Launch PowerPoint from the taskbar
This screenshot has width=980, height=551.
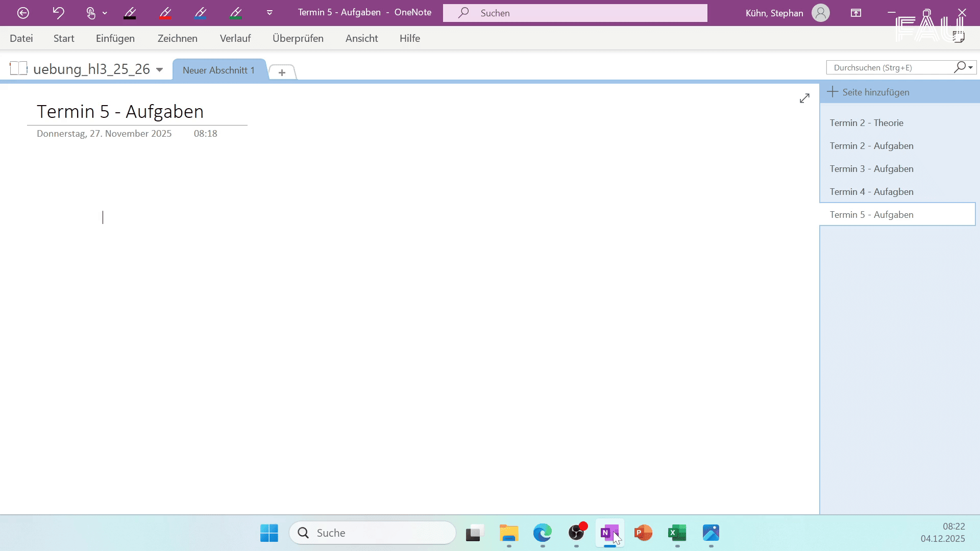[x=643, y=533]
